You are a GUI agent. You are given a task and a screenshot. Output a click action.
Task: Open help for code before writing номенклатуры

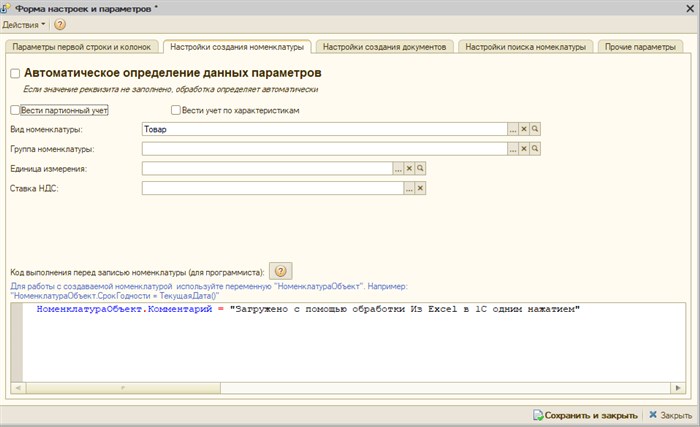280,271
